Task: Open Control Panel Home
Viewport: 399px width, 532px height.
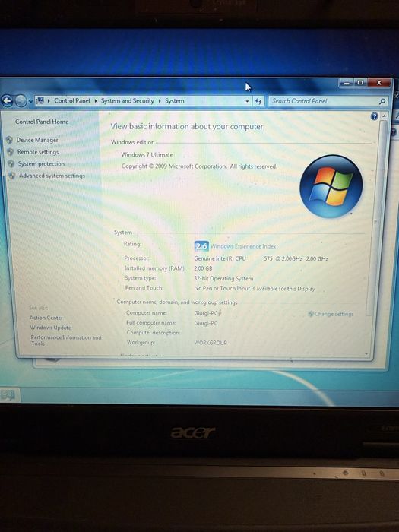Action: click(x=42, y=122)
